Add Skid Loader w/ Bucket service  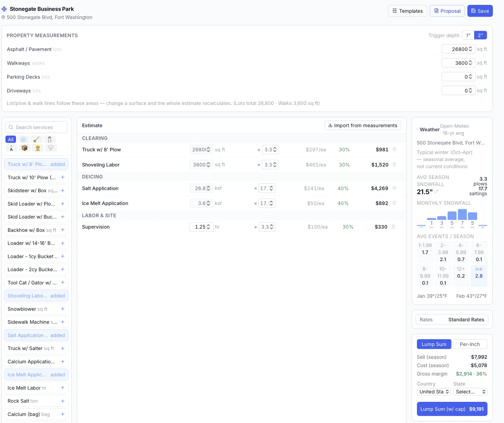tap(62, 217)
